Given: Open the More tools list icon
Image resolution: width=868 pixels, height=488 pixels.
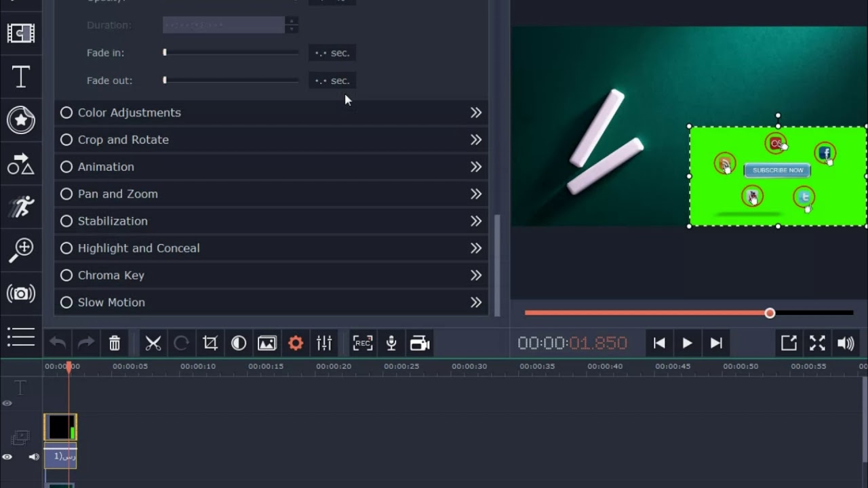Looking at the screenshot, I should (21, 336).
